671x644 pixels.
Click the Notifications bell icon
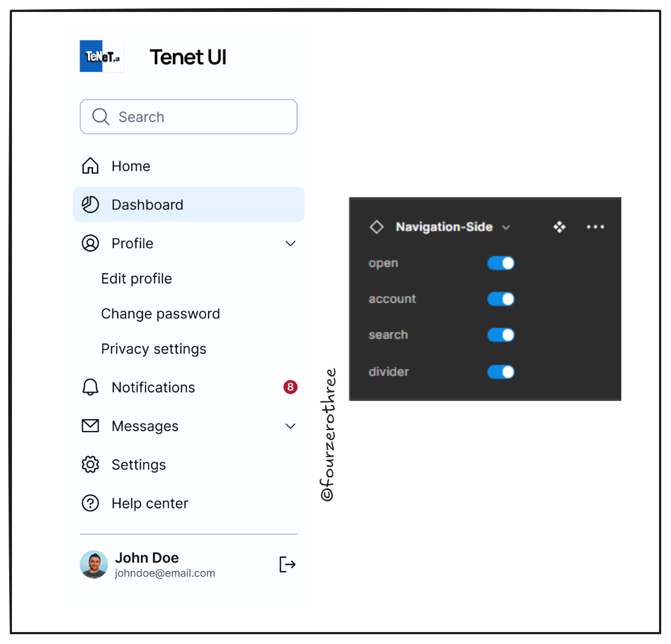click(90, 387)
